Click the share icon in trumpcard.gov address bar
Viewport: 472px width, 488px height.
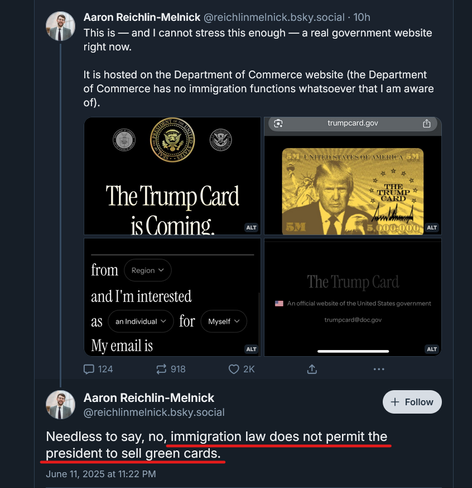[x=426, y=124]
